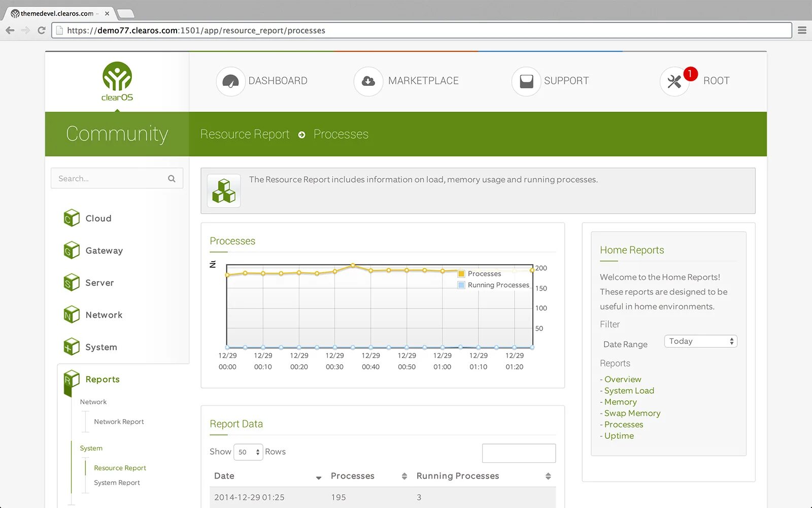812x508 pixels.
Task: Select the Marketplace menu item
Action: click(423, 81)
